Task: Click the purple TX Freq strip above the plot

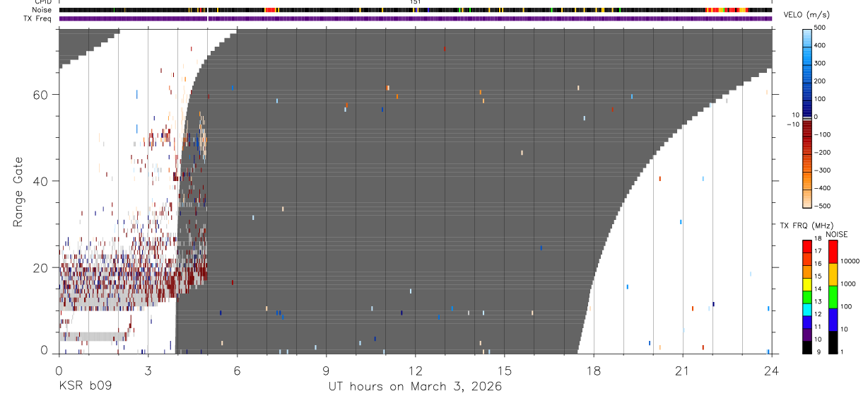Action: point(415,18)
